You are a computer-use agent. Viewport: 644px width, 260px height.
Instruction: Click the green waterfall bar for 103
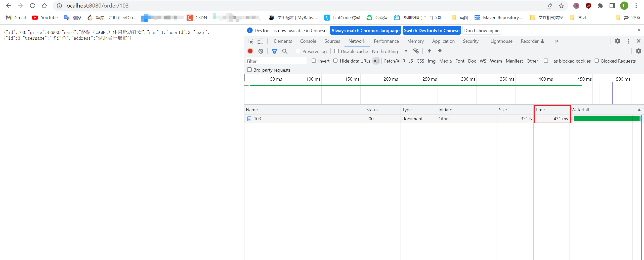point(607,119)
